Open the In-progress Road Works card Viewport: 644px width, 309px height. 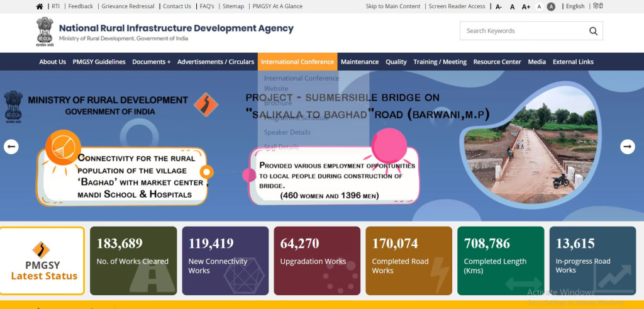[x=592, y=261]
